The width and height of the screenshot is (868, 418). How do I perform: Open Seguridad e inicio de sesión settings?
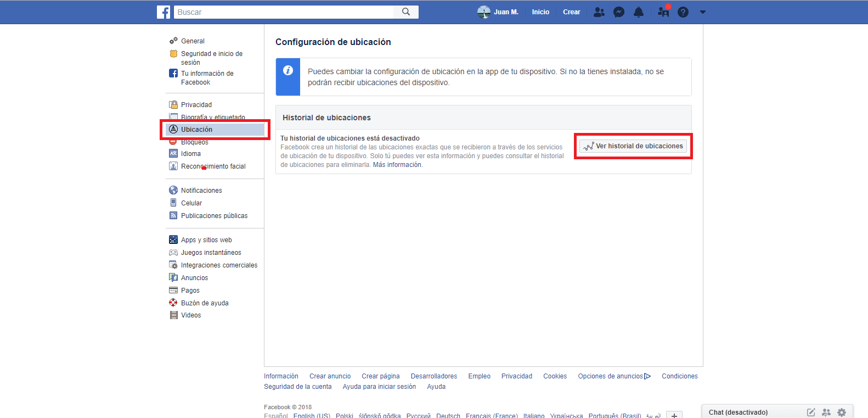(x=212, y=58)
